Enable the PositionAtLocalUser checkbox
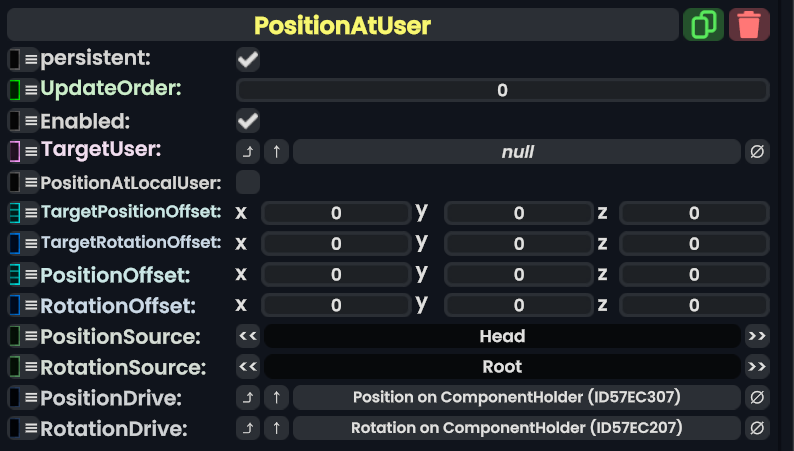 pos(248,182)
